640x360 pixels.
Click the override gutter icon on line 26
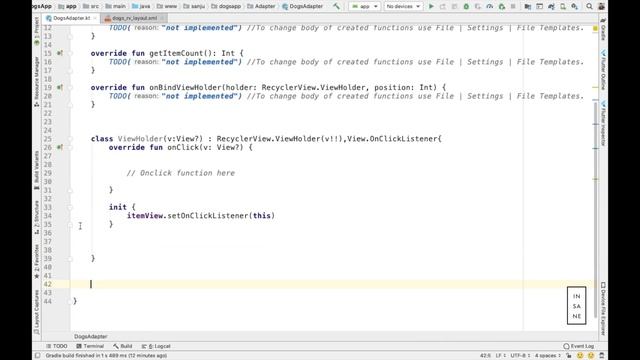pyautogui.click(x=60, y=147)
